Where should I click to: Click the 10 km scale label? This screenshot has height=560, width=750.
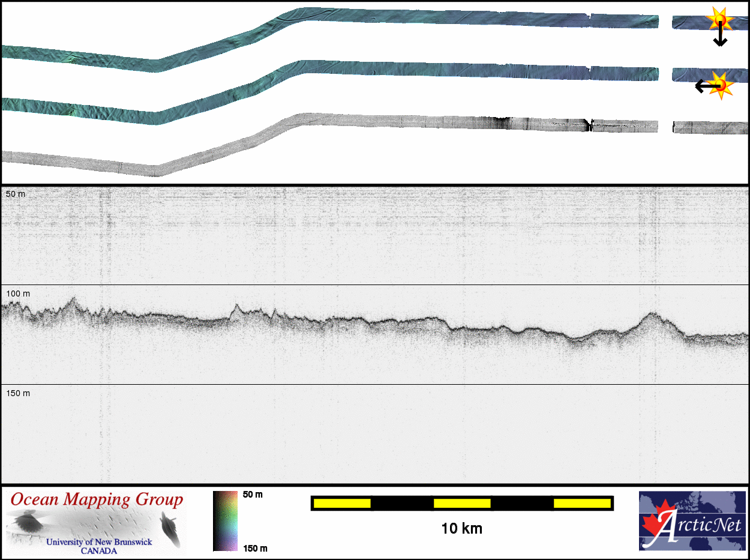[x=461, y=529]
